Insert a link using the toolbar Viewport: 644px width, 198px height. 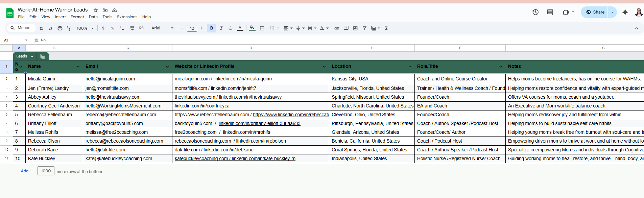(337, 28)
